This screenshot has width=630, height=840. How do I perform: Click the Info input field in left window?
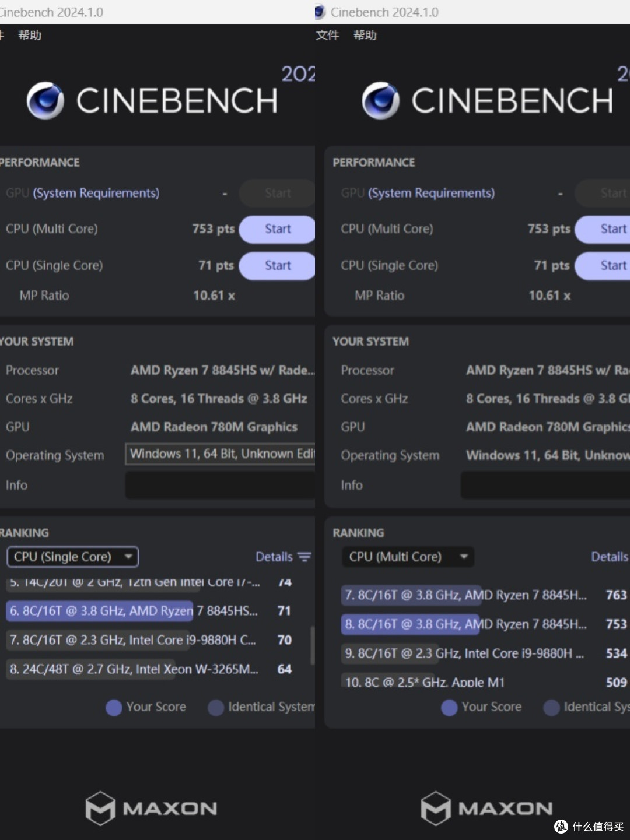tap(220, 485)
